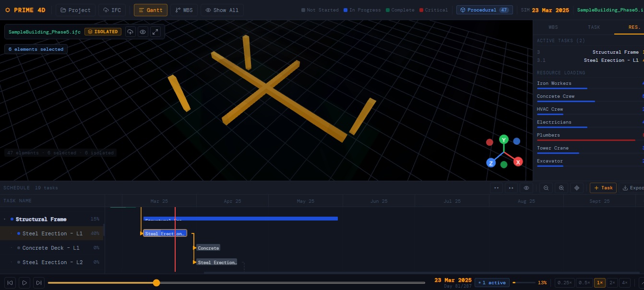Click the cloud upload icon beside ISOLATED

click(130, 32)
